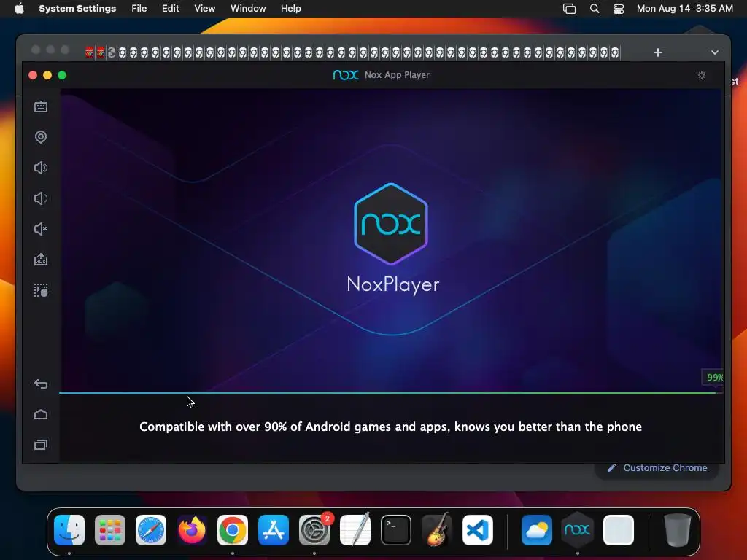Click the volume up speaker icon
This screenshot has width=747, height=560.
pyautogui.click(x=41, y=168)
